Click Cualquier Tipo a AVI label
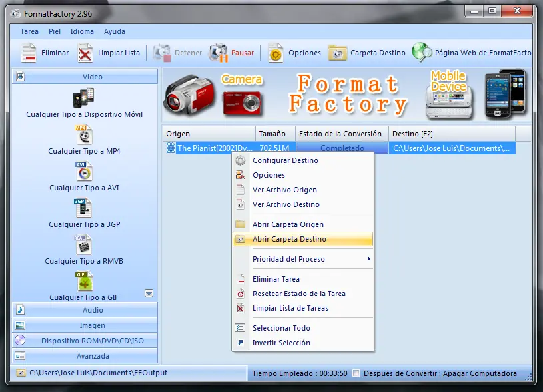Image resolution: width=543 pixels, height=392 pixels. pos(84,188)
